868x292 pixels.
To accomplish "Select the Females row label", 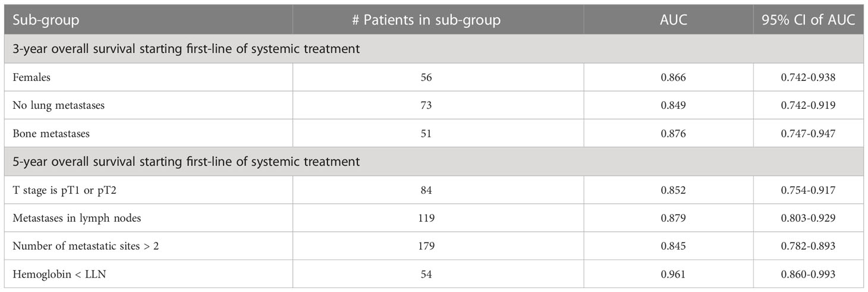I will click(29, 77).
